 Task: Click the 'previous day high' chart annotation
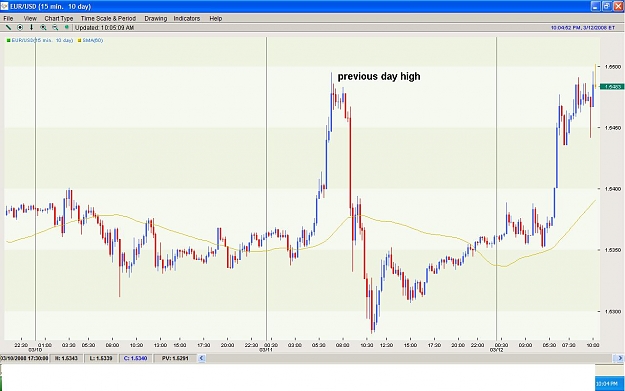379,76
